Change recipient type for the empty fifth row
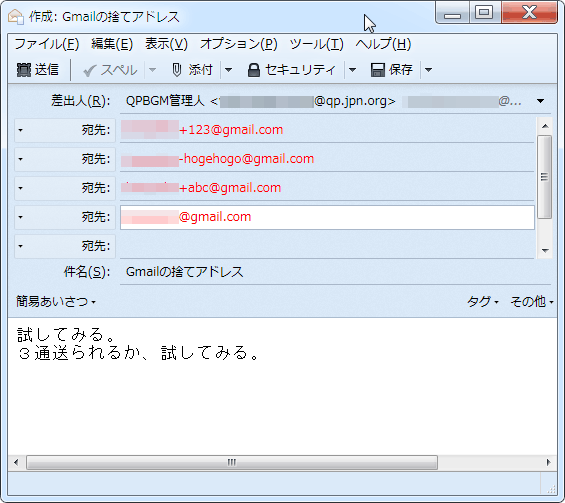The image size is (565, 503). (x=65, y=246)
